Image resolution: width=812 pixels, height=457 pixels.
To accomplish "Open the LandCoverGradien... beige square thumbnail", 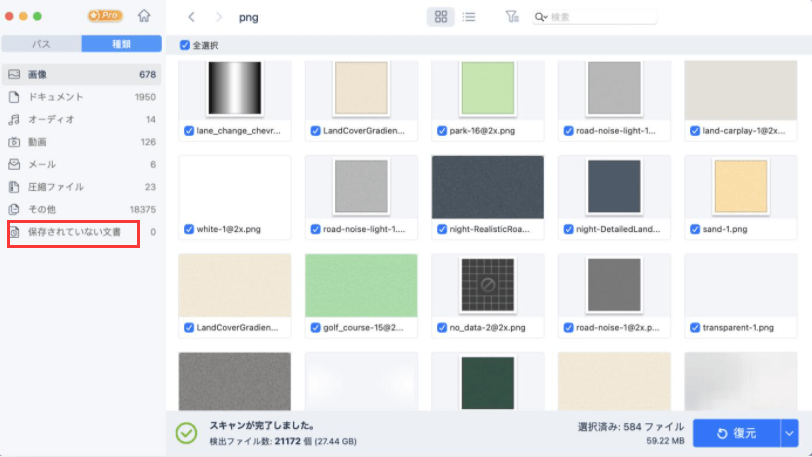I will [361, 88].
